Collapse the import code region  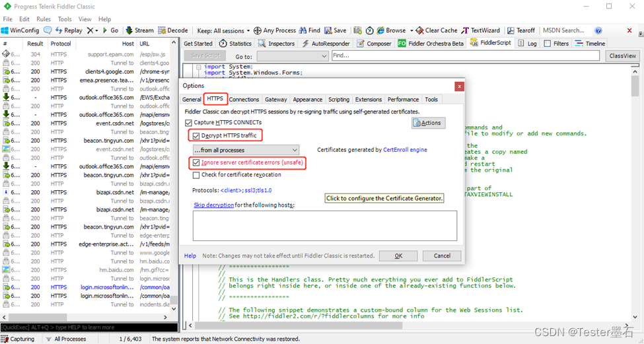point(199,67)
